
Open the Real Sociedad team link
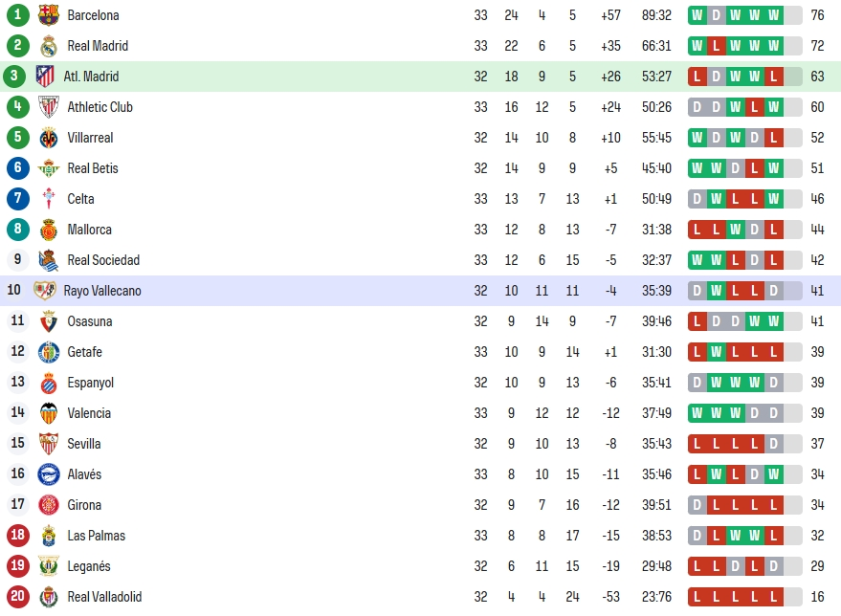tap(103, 260)
